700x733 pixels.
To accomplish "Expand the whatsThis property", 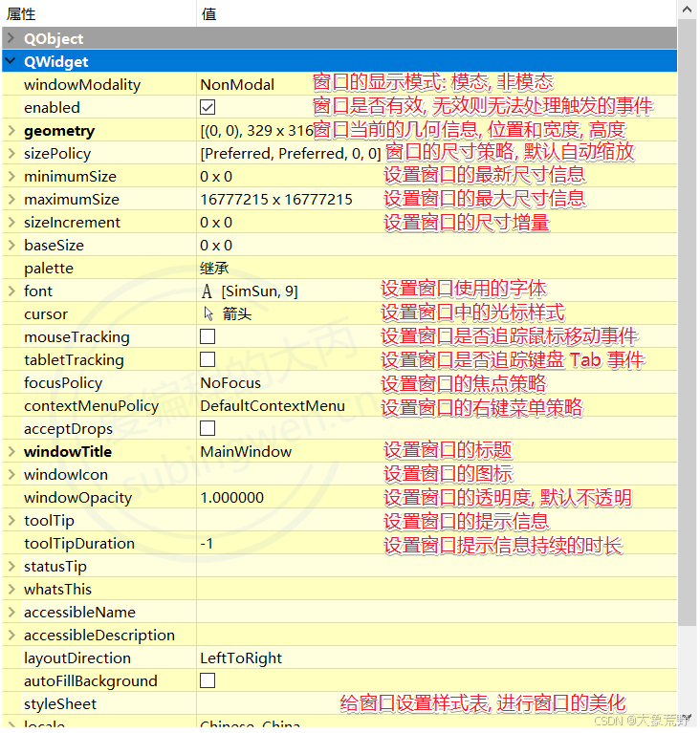I will coord(11,589).
